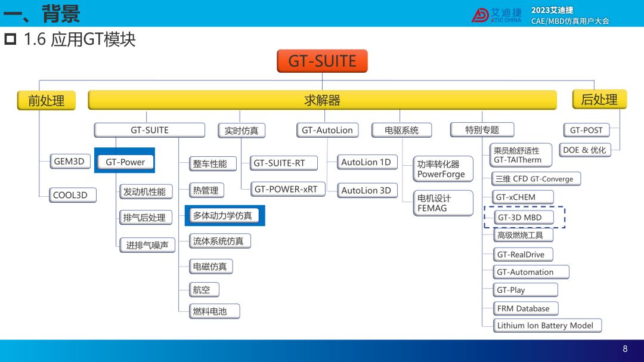Select the 三维 CFD GT-Converge node

(536, 179)
